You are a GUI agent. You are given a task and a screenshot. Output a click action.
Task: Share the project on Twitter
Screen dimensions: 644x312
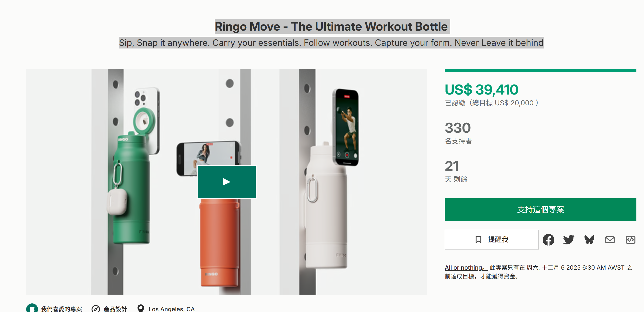click(x=569, y=240)
